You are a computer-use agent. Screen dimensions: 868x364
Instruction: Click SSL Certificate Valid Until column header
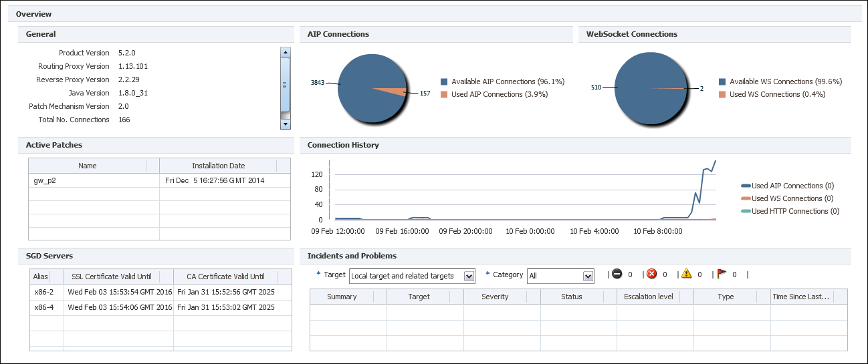[x=117, y=277]
